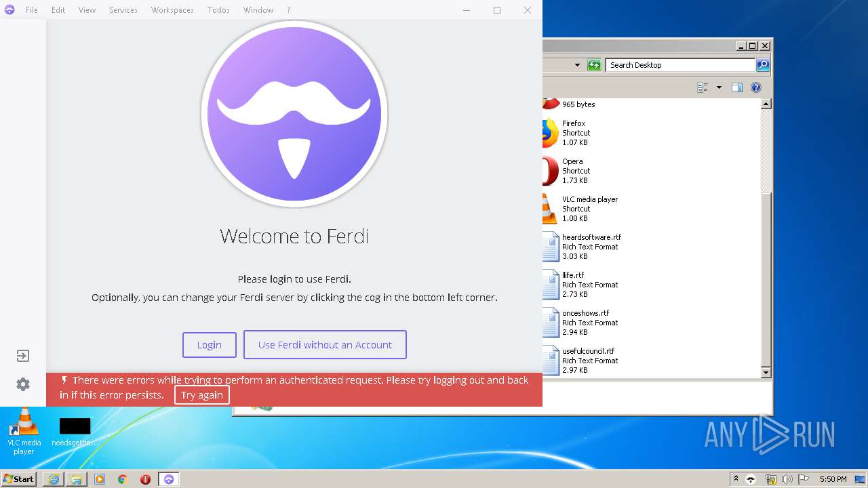Screen dimensions: 868x488
Task: Click the logout icon in Ferdi sidebar
Action: click(x=23, y=356)
